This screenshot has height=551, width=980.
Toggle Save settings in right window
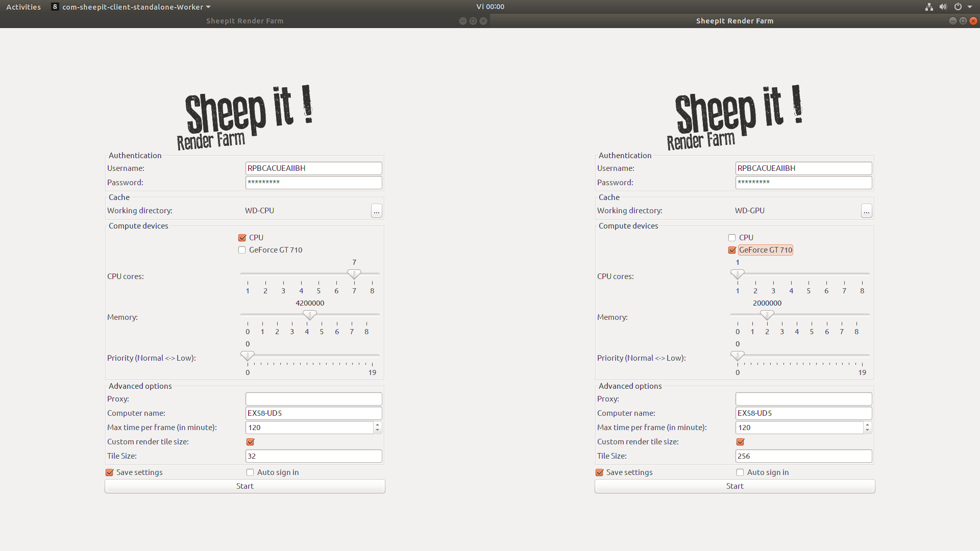(x=600, y=472)
